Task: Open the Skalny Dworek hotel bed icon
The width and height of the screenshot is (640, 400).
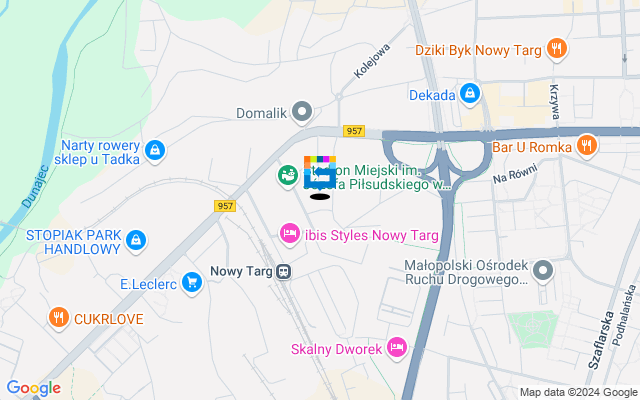Action: (x=397, y=348)
